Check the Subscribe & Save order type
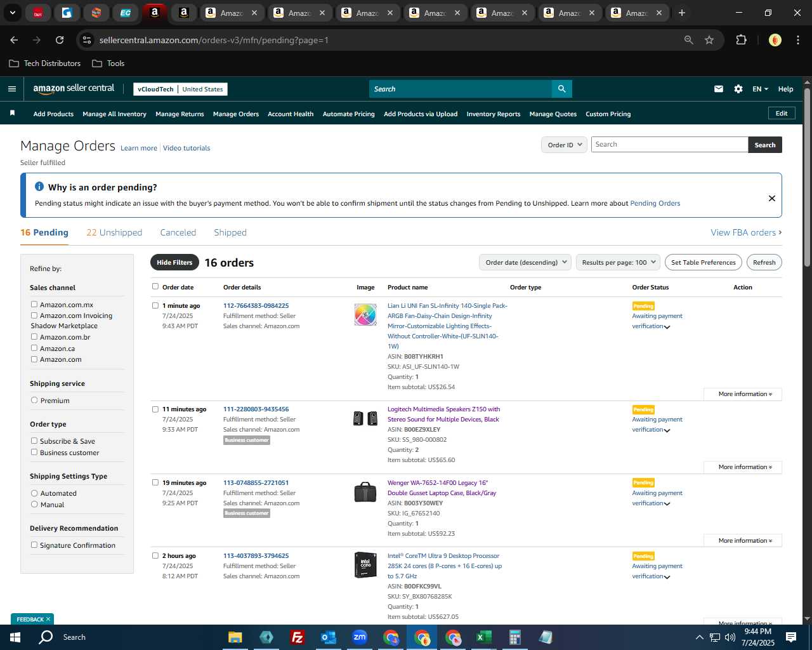812x650 pixels. pos(34,441)
